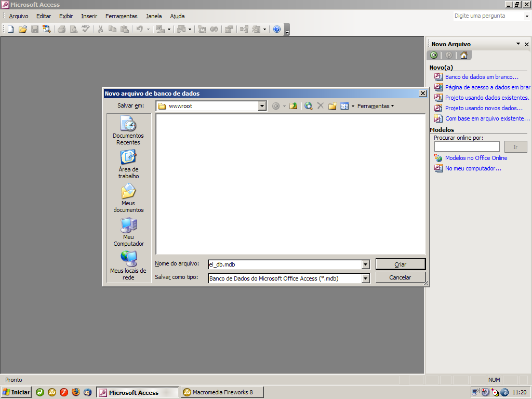Expand the Digite uma pergunta dropdown
This screenshot has height=399, width=532.
click(x=527, y=16)
